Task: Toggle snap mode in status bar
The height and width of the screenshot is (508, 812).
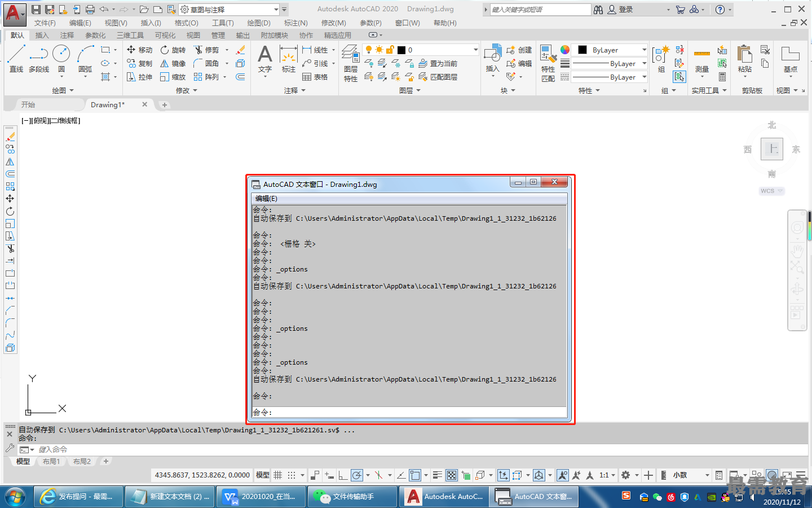Action: pos(292,475)
